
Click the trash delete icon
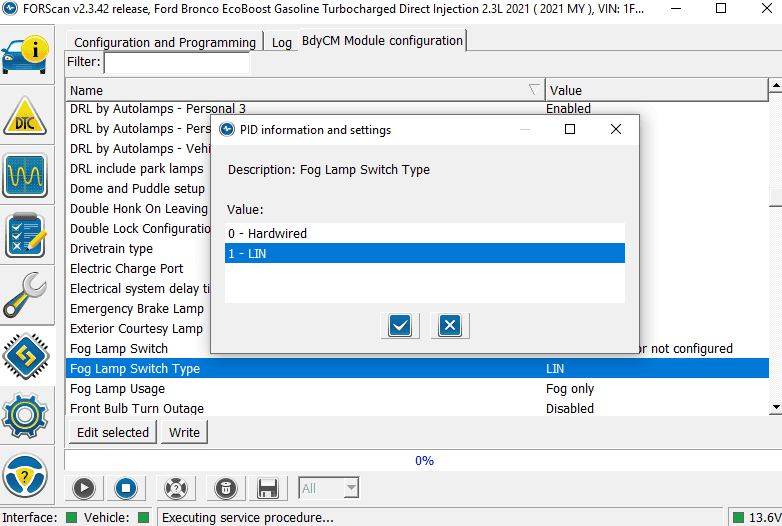pos(226,488)
